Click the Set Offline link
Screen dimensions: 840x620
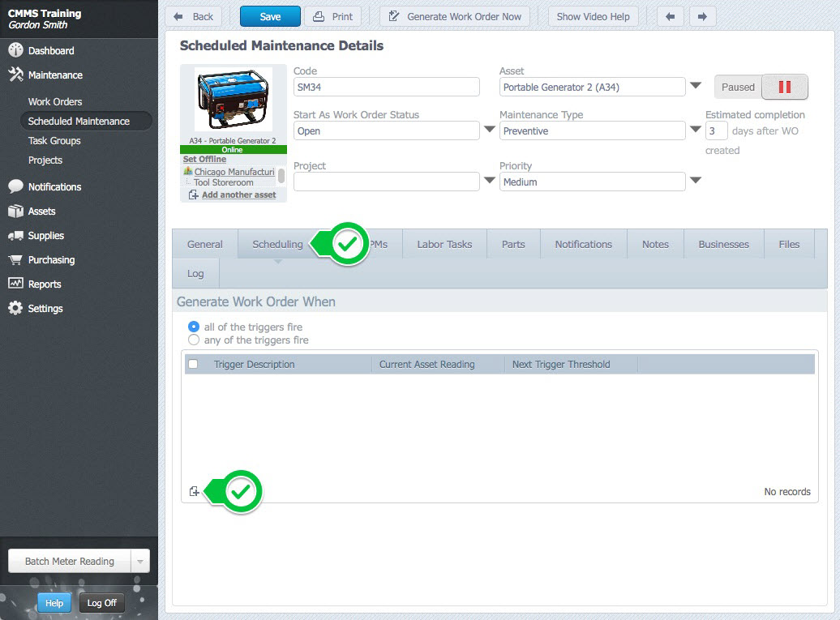coord(204,159)
